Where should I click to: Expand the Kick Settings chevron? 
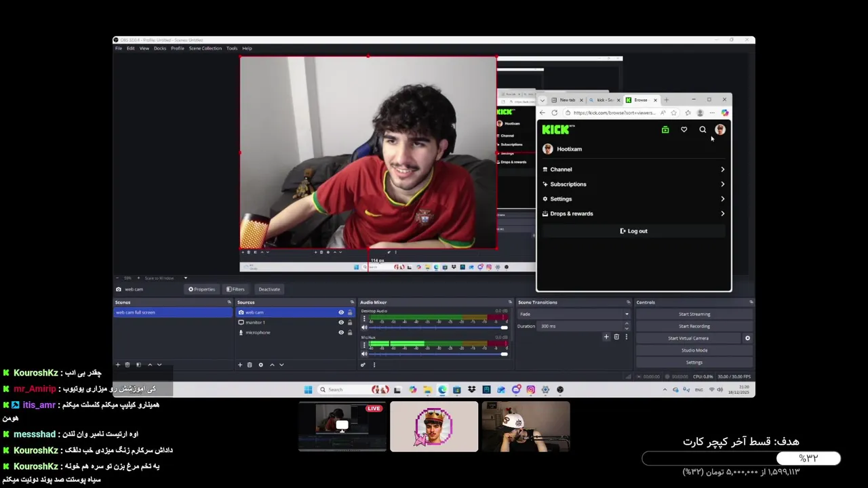click(x=722, y=199)
